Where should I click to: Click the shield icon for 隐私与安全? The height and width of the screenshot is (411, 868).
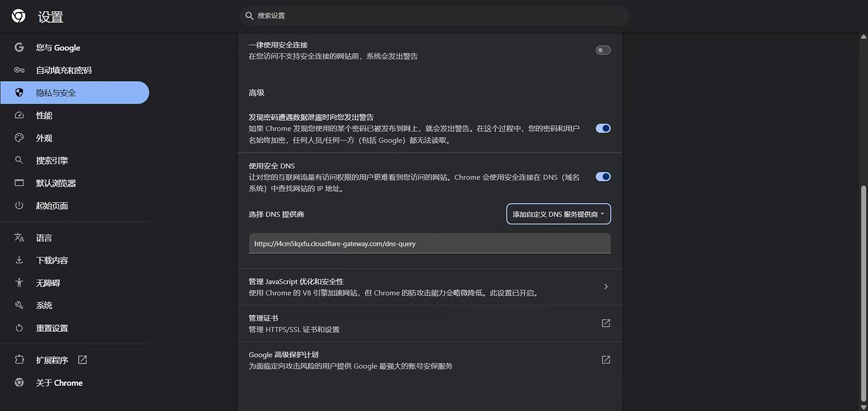click(x=19, y=93)
